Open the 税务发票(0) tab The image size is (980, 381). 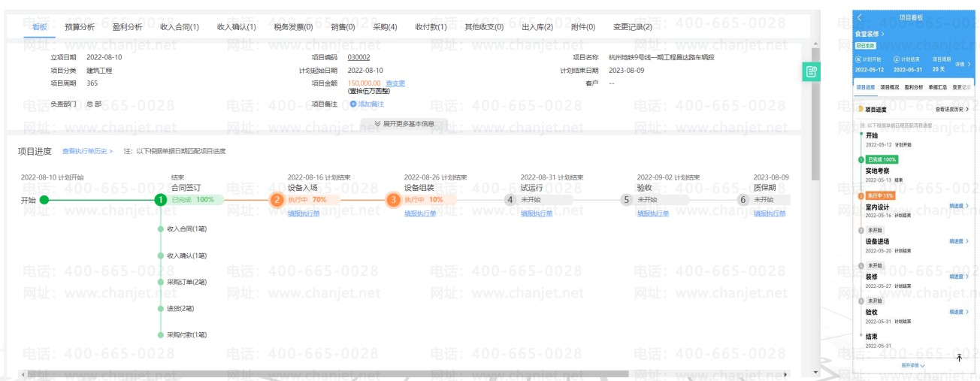294,26
